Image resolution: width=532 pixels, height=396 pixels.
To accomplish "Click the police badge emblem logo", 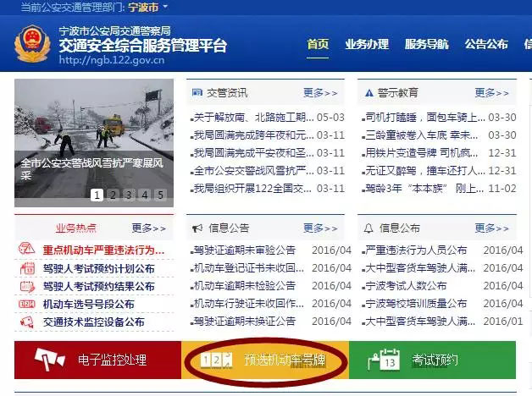I will pyautogui.click(x=32, y=43).
